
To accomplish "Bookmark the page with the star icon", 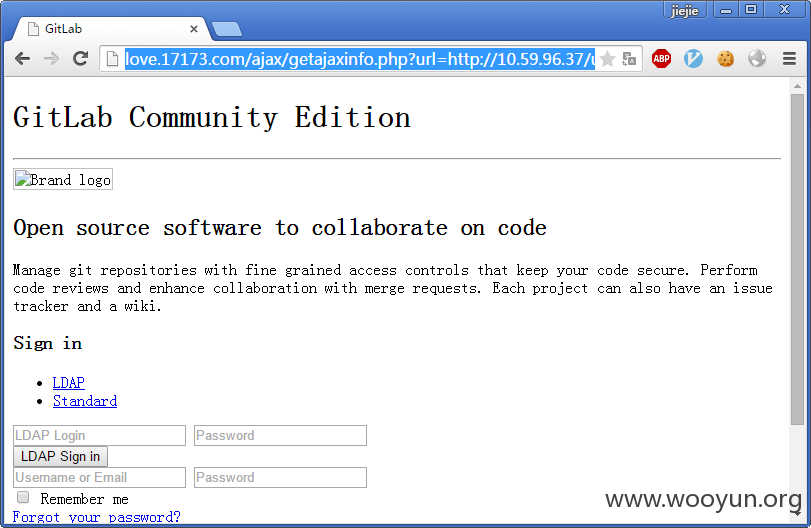I will tap(608, 59).
